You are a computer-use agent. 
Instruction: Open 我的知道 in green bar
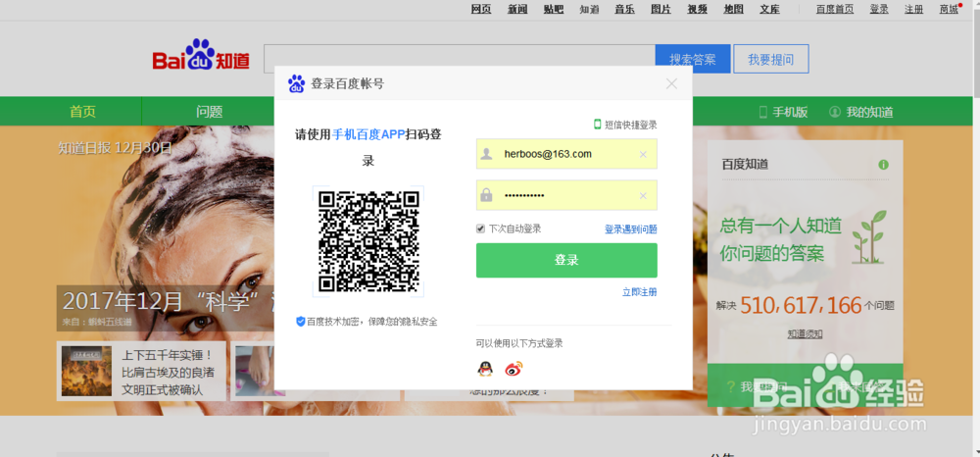[861, 113]
